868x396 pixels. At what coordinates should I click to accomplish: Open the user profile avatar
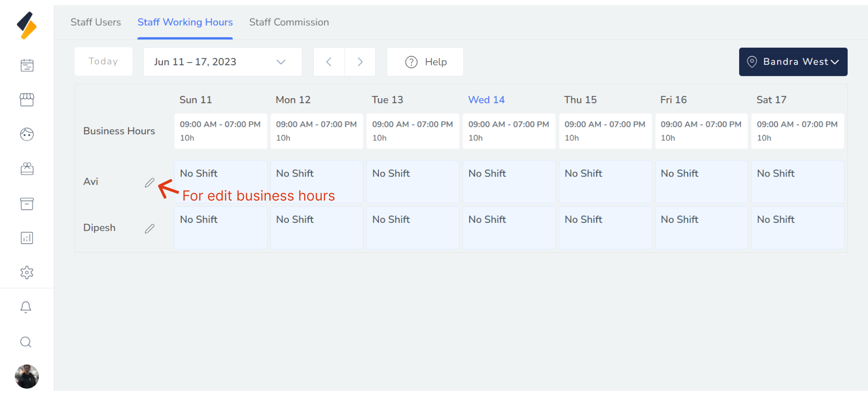click(27, 376)
